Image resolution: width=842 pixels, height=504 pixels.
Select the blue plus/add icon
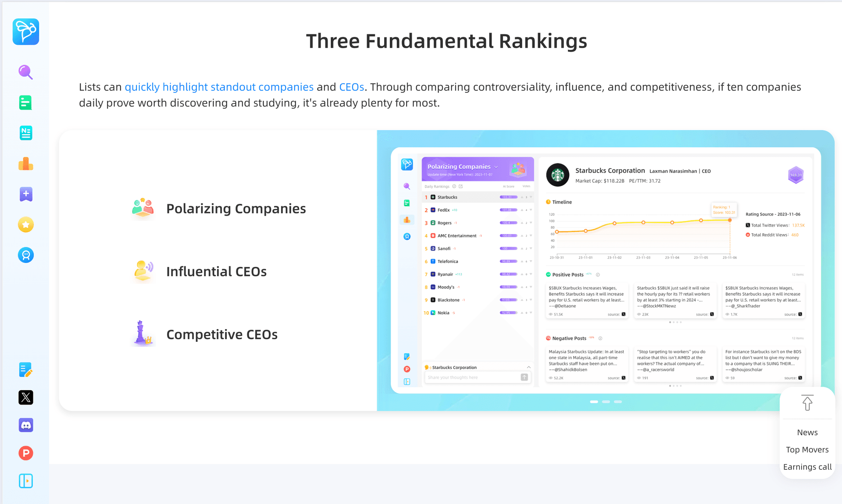(x=26, y=193)
